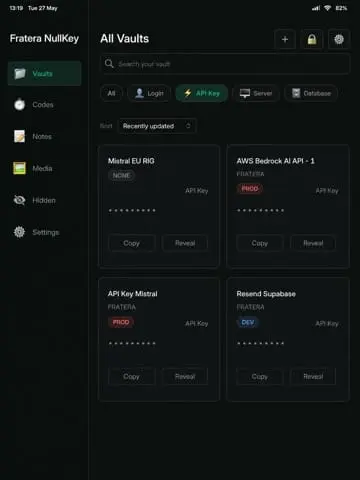The height and width of the screenshot is (480, 360).
Task: Click the Vaults folder icon
Action: tap(20, 73)
